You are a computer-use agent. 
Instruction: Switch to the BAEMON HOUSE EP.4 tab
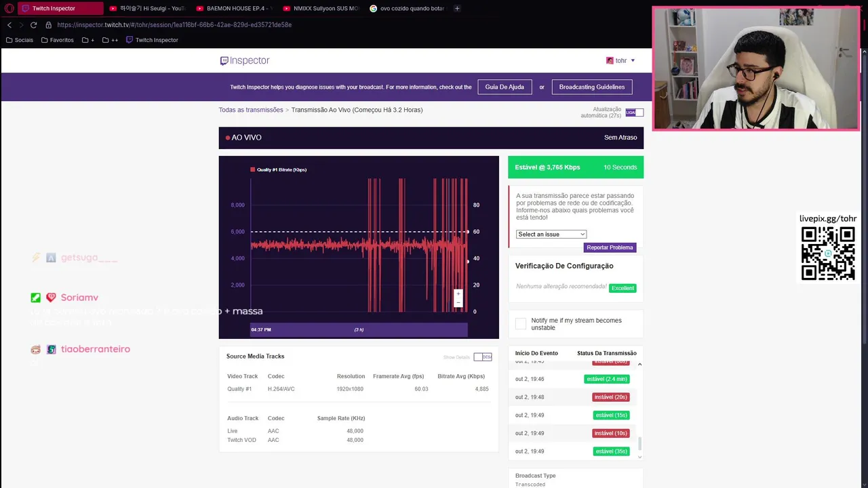[234, 8]
